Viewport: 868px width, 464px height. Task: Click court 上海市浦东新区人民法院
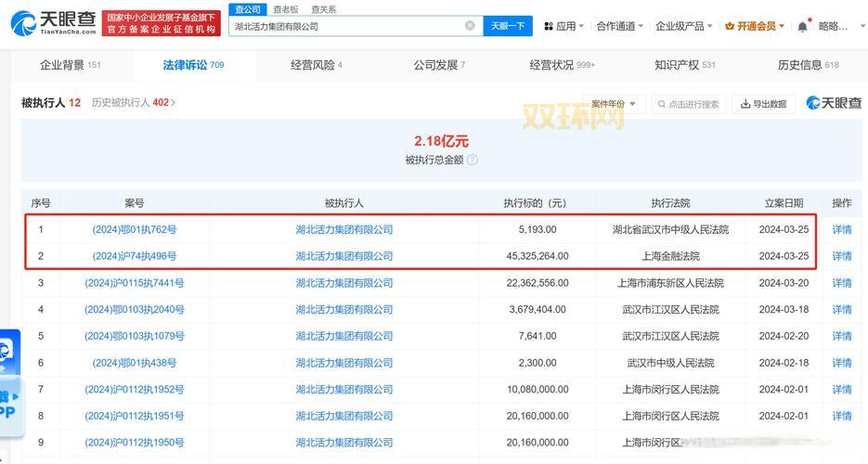[x=670, y=283]
